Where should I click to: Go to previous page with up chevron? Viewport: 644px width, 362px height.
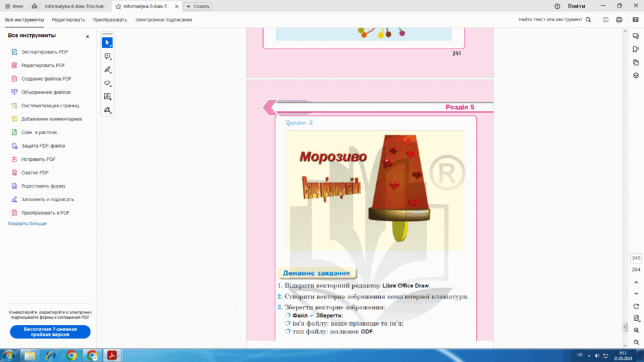[x=636, y=283]
